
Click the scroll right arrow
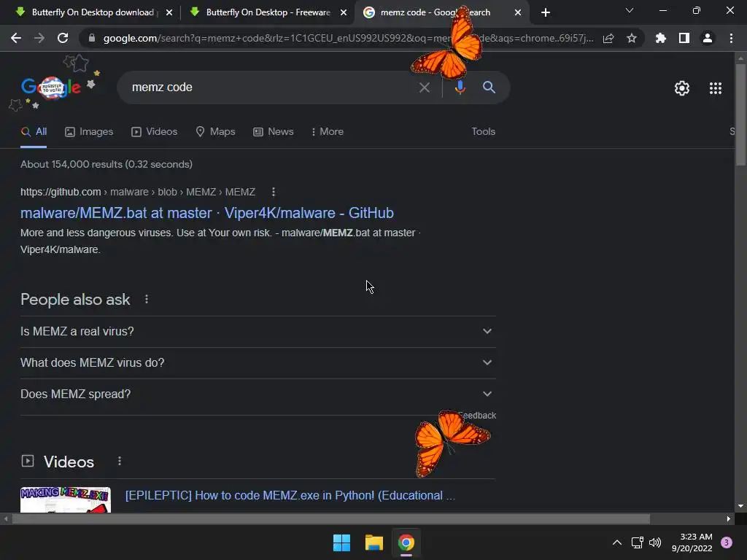(729, 519)
